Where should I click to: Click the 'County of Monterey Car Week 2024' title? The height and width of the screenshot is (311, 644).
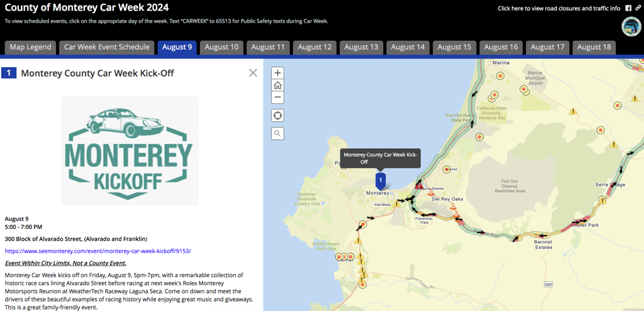point(87,8)
